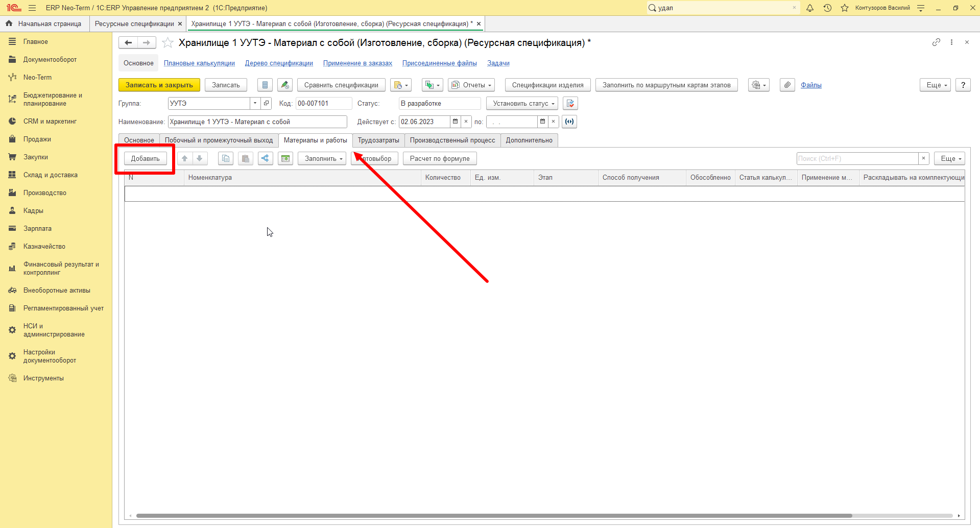980x528 pixels.
Task: Open the УУТЭ group with the open icon
Action: (266, 103)
